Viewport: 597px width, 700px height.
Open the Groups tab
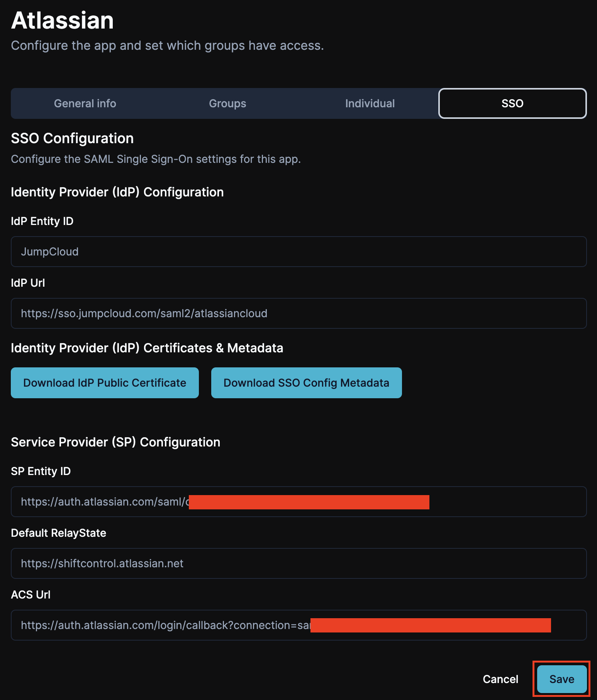coord(227,103)
